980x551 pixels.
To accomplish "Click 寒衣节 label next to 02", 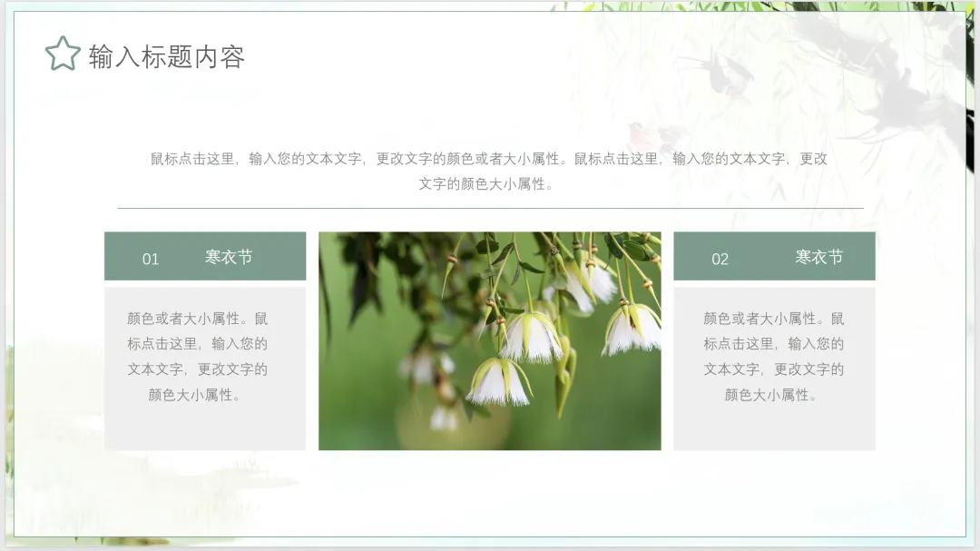I will 818,257.
